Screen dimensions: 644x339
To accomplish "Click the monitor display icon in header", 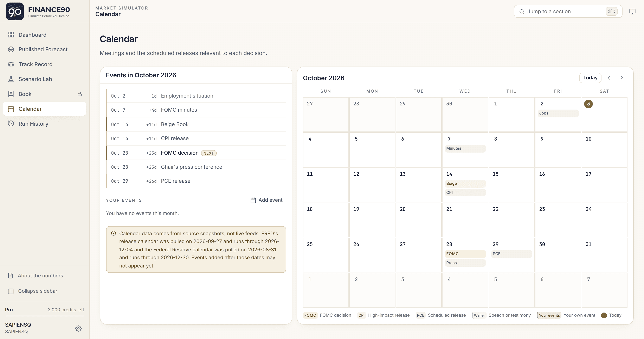I will click(632, 12).
